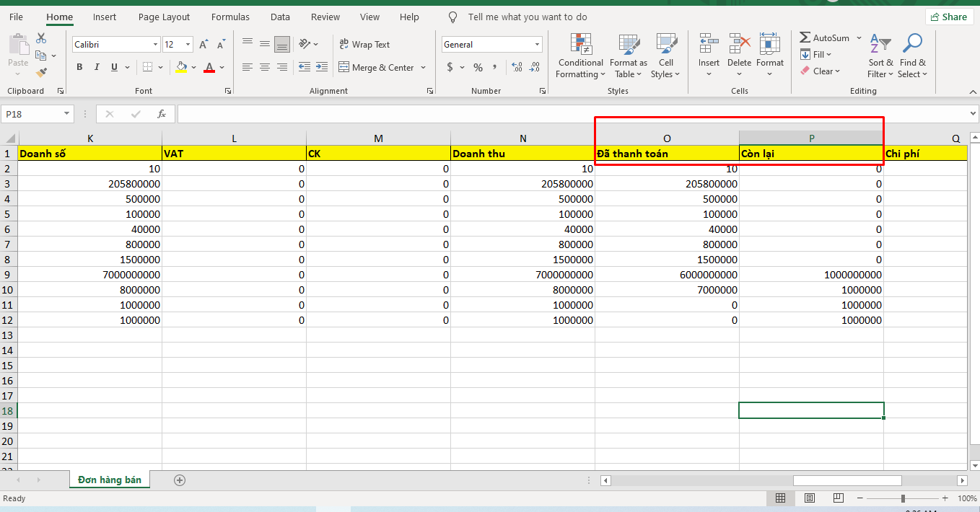Open Sort & Filter options

click(x=880, y=56)
